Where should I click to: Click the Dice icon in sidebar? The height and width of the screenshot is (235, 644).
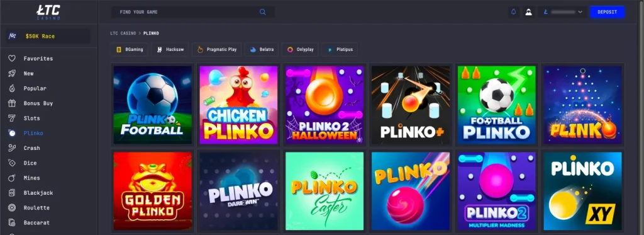click(12, 163)
